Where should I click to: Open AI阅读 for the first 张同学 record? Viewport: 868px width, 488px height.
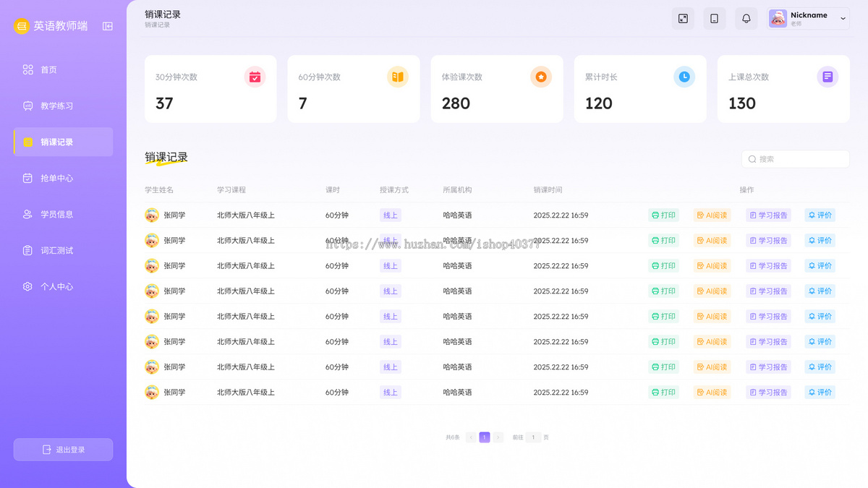pos(712,215)
